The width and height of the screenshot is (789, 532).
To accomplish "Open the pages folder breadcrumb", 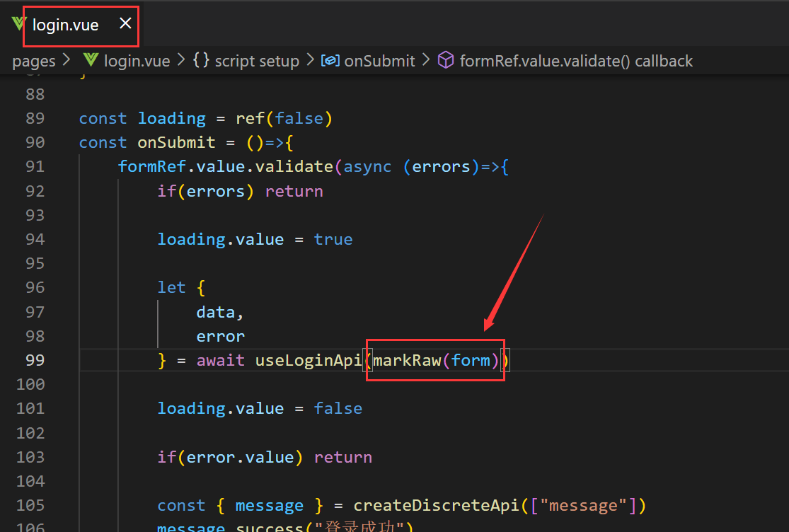I will pyautogui.click(x=33, y=61).
